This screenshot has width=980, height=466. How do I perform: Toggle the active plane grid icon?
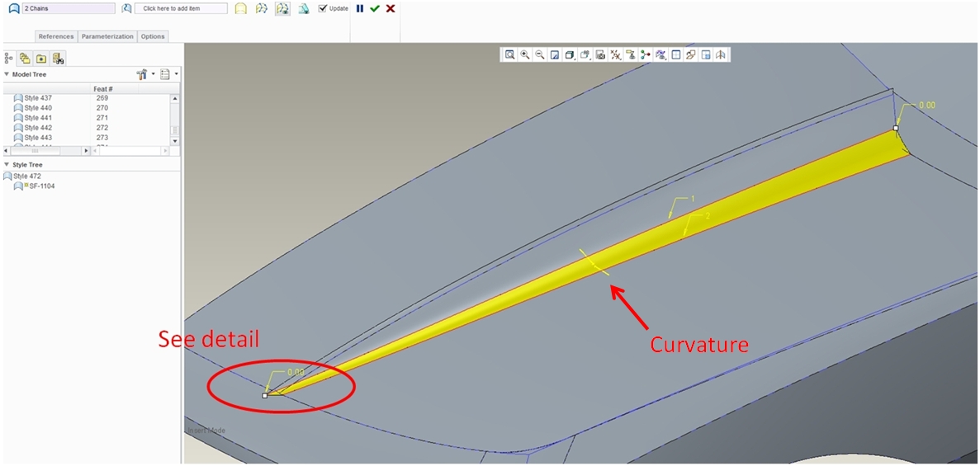tap(675, 55)
